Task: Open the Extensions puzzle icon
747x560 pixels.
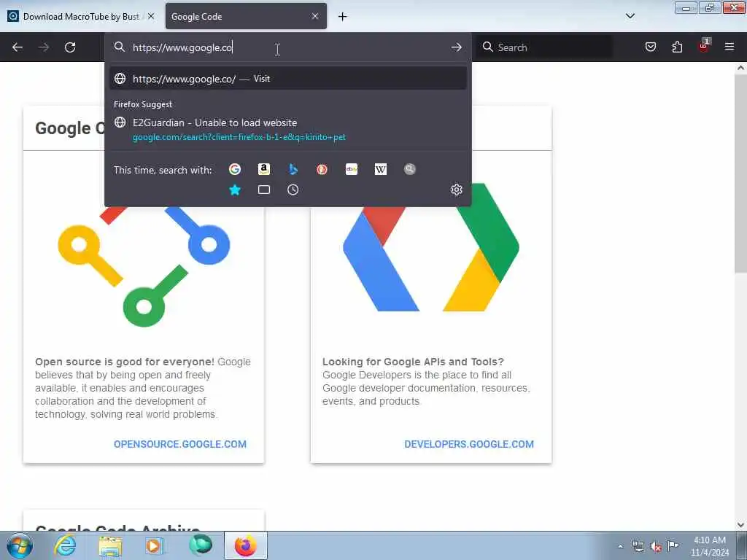Action: coord(677,47)
